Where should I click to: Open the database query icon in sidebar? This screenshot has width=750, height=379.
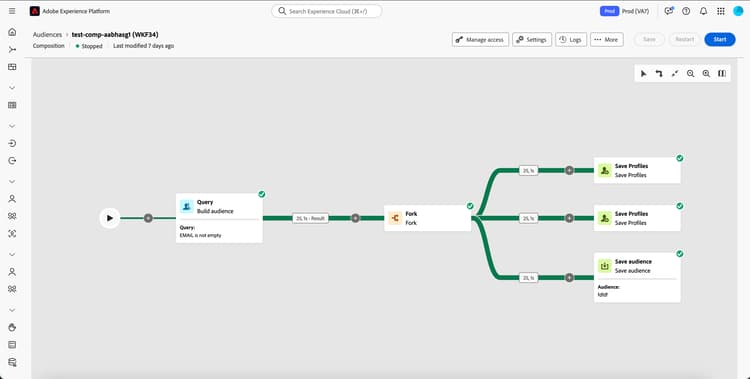click(12, 362)
